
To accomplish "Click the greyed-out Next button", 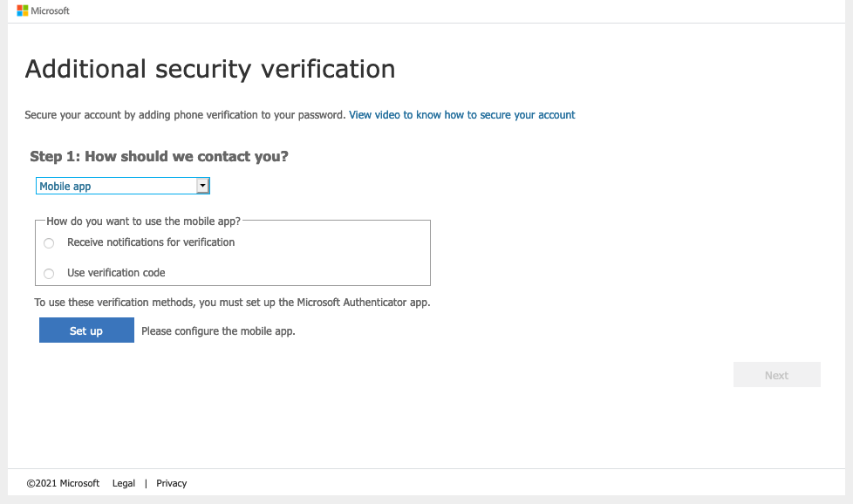I will tap(776, 375).
